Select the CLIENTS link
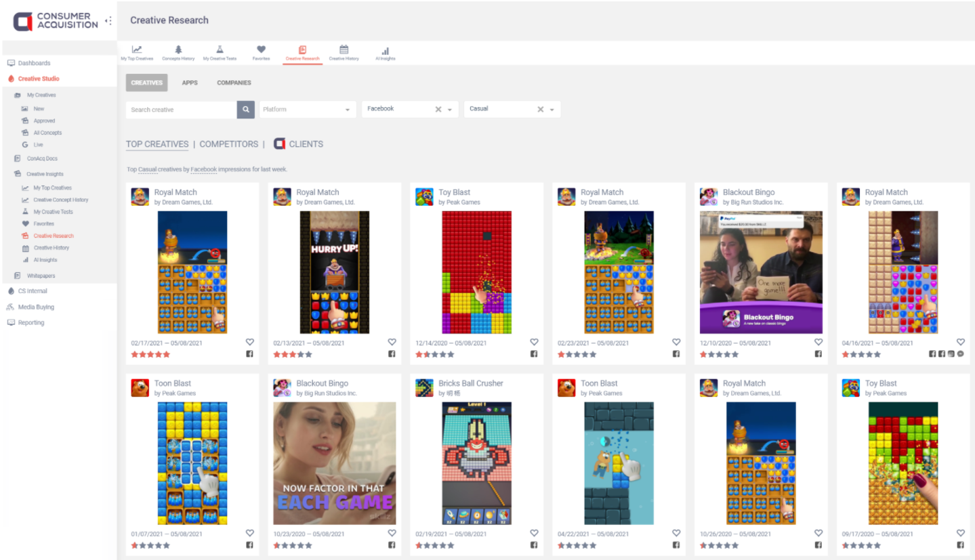This screenshot has width=975, height=560. pyautogui.click(x=298, y=144)
